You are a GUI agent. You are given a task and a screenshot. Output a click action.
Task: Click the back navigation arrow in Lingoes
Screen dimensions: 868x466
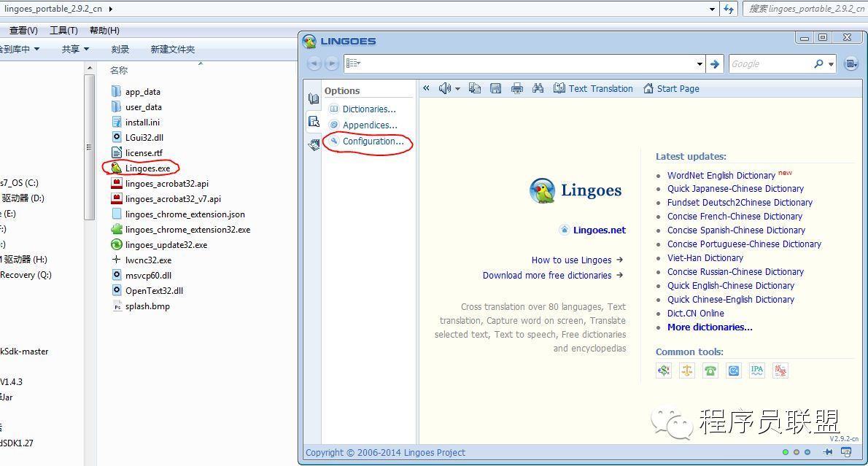click(314, 63)
